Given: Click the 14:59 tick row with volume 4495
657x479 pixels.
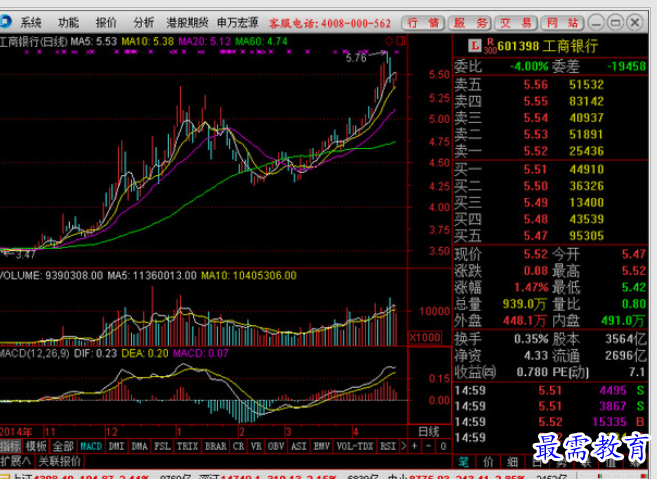Looking at the screenshot, I should (x=550, y=391).
